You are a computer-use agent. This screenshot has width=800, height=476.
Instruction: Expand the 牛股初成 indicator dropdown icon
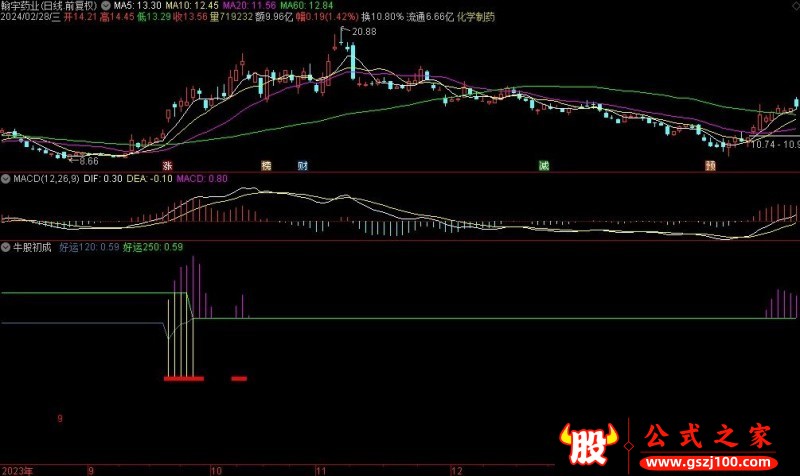click(6, 246)
